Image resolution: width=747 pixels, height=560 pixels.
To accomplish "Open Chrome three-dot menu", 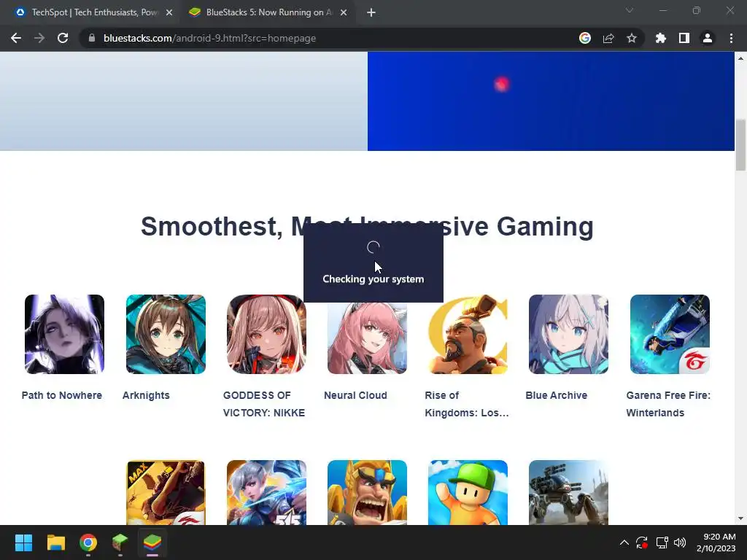I will coord(731,38).
